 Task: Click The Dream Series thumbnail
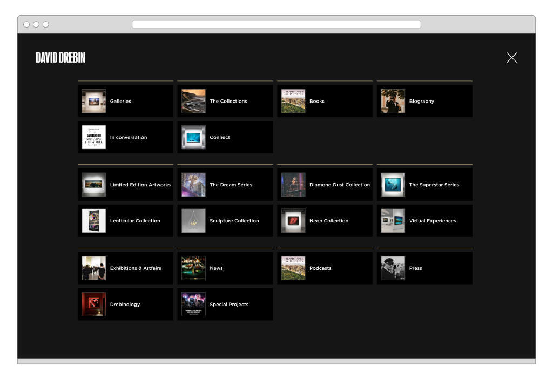(194, 185)
